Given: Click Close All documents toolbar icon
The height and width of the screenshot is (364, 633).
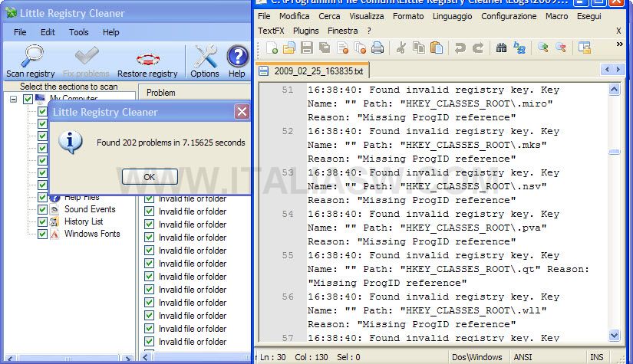Looking at the screenshot, I should point(360,48).
